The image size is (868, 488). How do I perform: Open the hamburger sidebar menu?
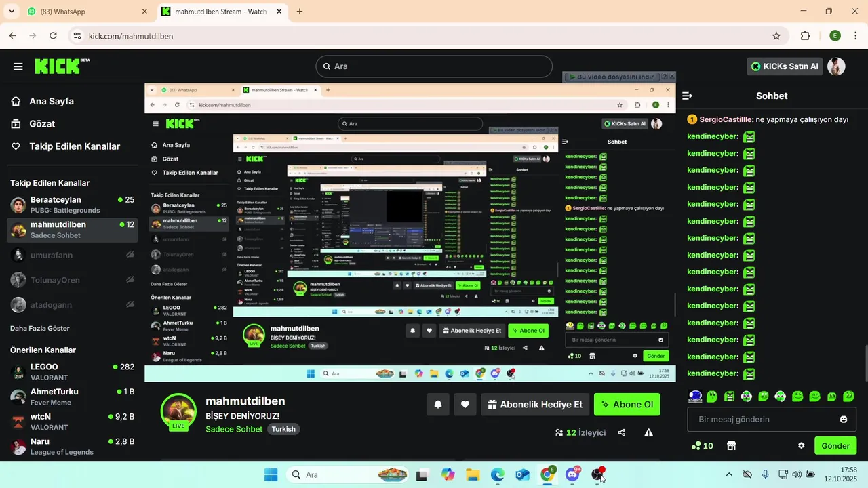18,66
